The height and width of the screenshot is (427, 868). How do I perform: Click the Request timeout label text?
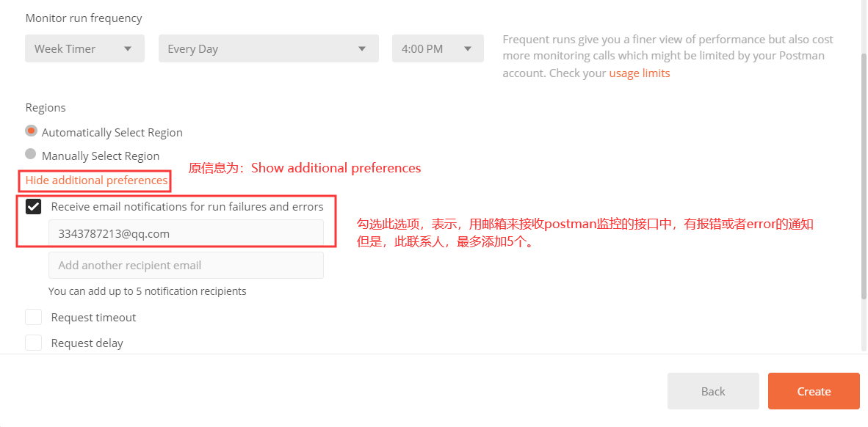[x=93, y=318]
